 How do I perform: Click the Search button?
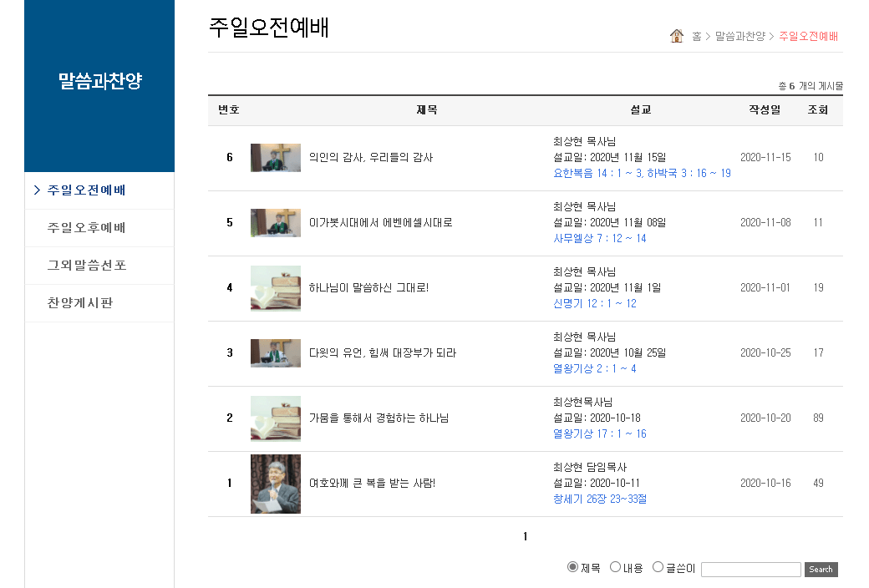tap(821, 569)
